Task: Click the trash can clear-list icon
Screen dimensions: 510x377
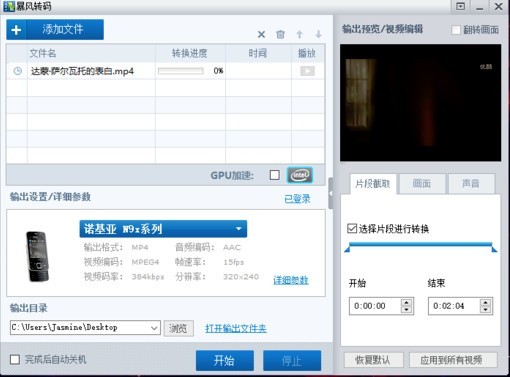Action: click(280, 34)
